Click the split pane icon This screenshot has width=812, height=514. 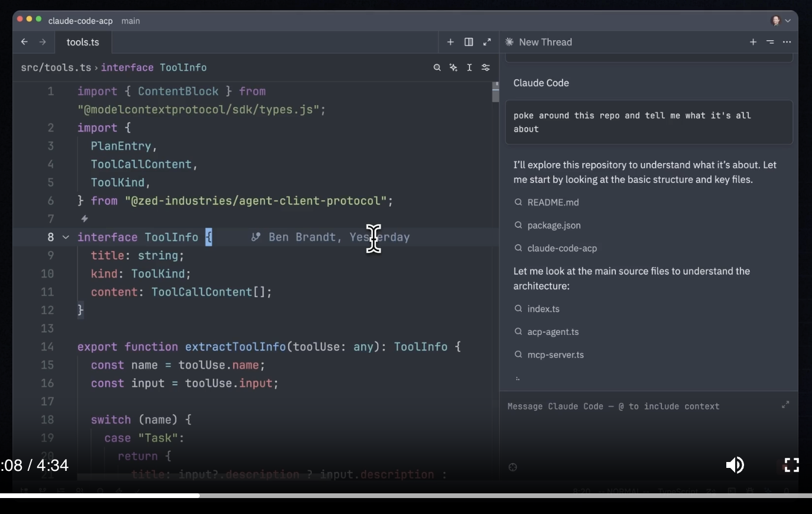469,42
